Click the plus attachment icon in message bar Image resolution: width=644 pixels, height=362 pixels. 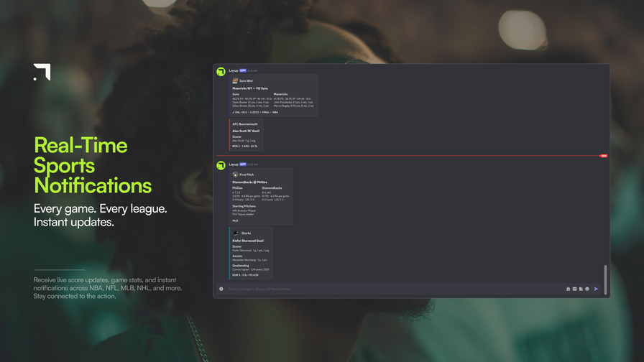click(221, 289)
